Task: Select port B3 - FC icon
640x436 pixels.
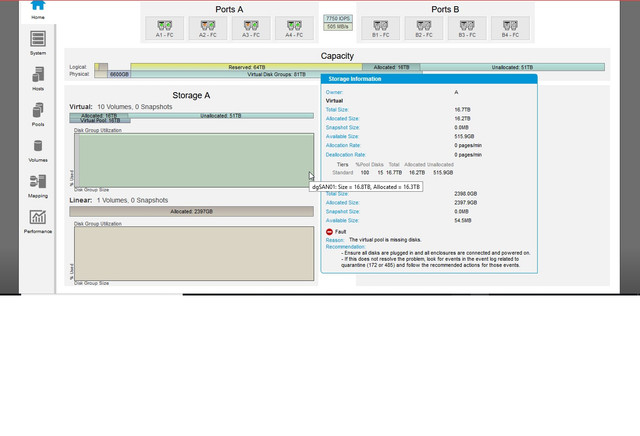Action: point(467,26)
